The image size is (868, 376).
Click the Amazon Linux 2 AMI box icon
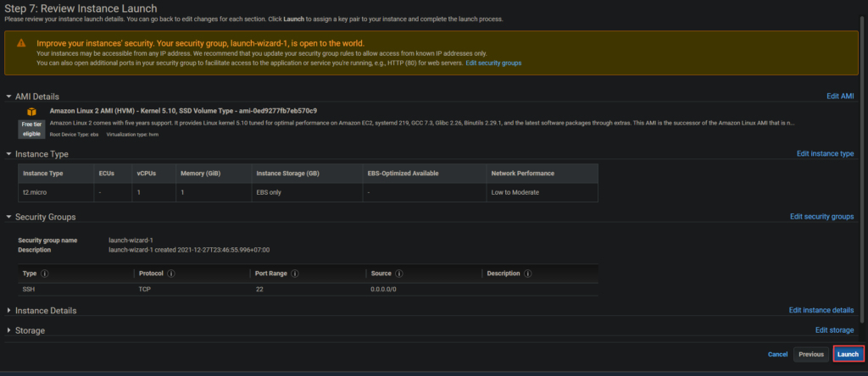pyautogui.click(x=31, y=112)
